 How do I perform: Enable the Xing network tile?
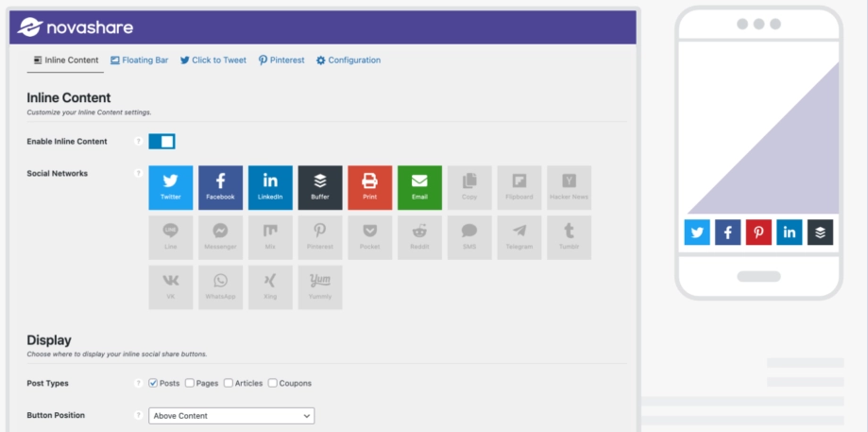(270, 287)
